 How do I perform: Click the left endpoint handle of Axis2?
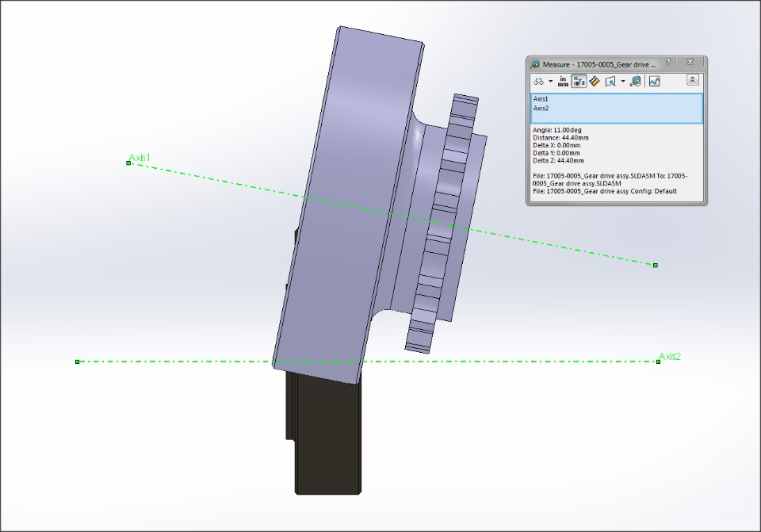click(x=77, y=362)
